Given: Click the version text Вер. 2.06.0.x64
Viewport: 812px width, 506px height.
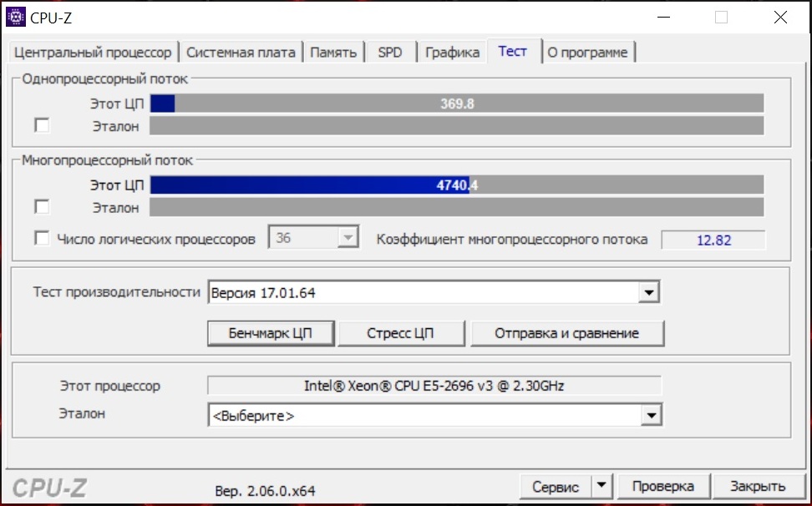Looking at the screenshot, I should (265, 490).
